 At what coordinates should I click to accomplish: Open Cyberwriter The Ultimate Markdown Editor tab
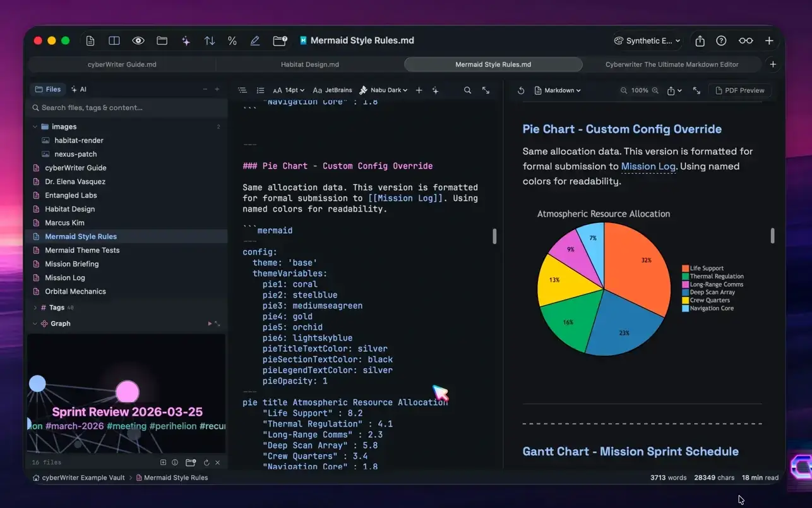click(672, 64)
